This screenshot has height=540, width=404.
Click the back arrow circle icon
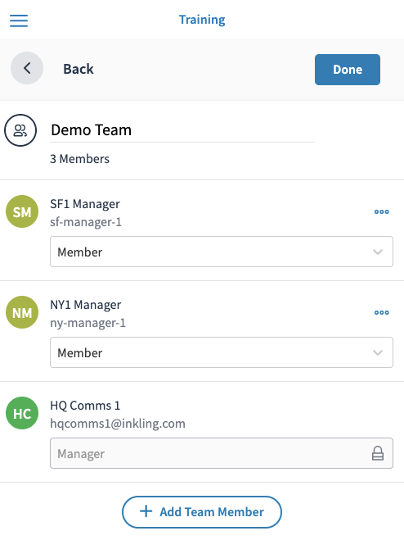click(x=27, y=68)
